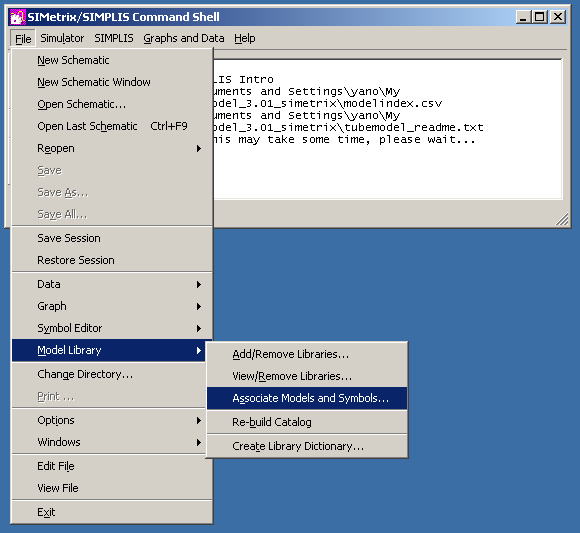Choose Open Schematic menu item
Viewport: 580px width, 533px height.
pyautogui.click(x=112, y=104)
